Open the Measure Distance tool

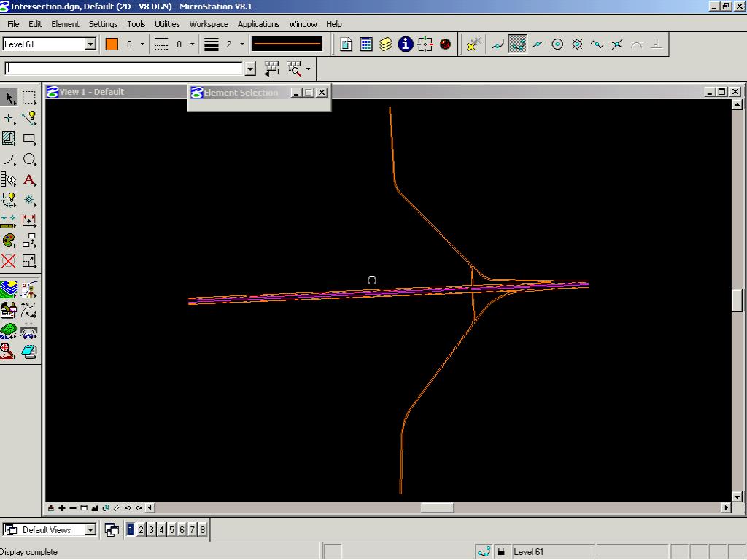coord(9,220)
